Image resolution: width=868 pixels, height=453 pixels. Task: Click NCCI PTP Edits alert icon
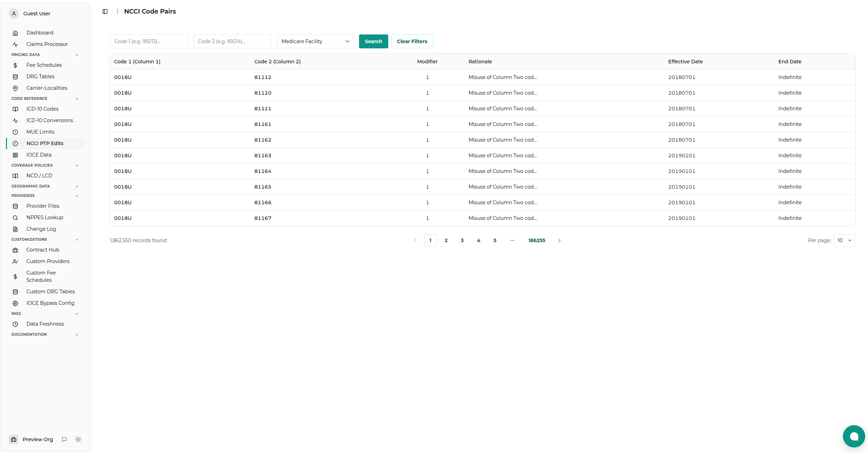(15, 144)
